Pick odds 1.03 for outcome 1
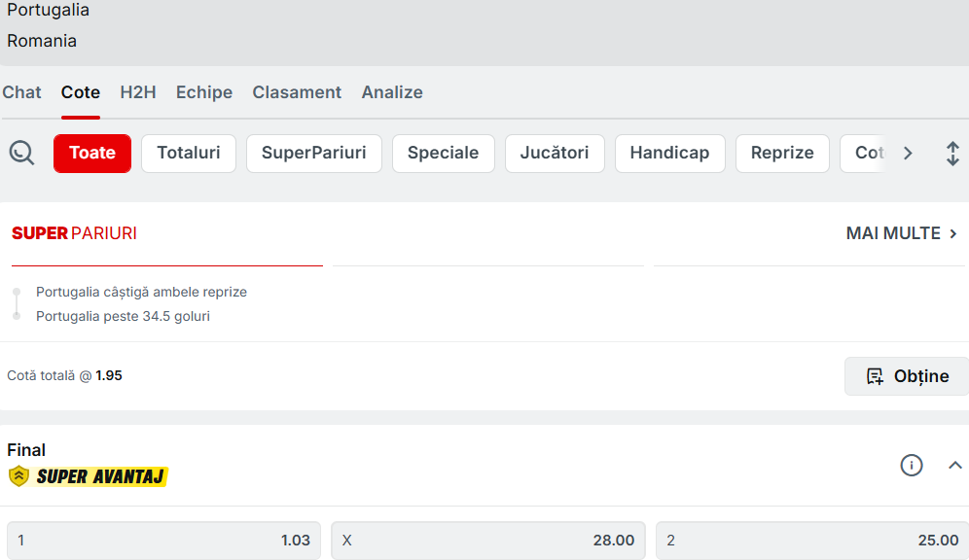 pos(163,541)
